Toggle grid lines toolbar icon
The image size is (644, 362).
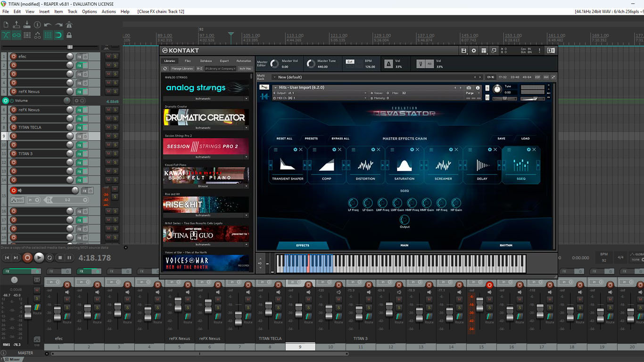tap(48, 35)
